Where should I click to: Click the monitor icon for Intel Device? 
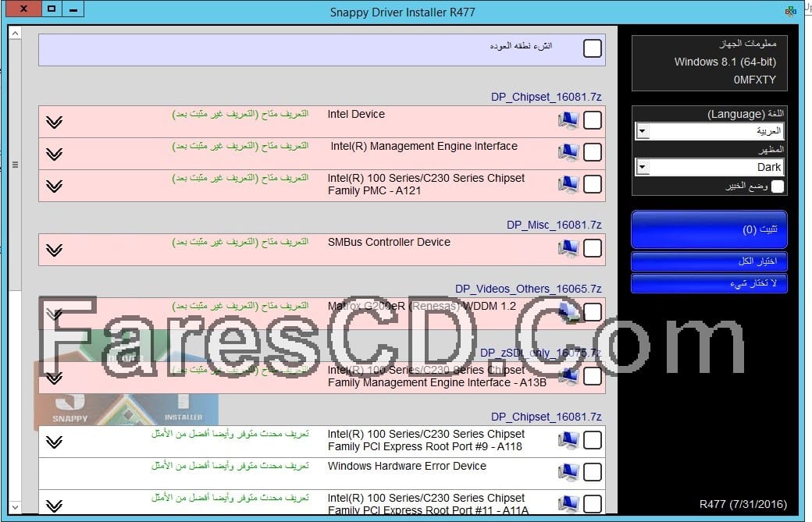(568, 120)
